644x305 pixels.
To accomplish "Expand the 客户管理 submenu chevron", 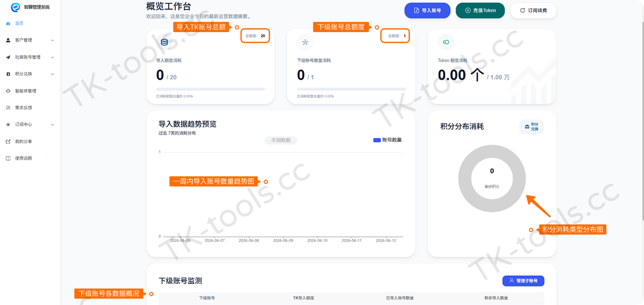I will 52,40.
